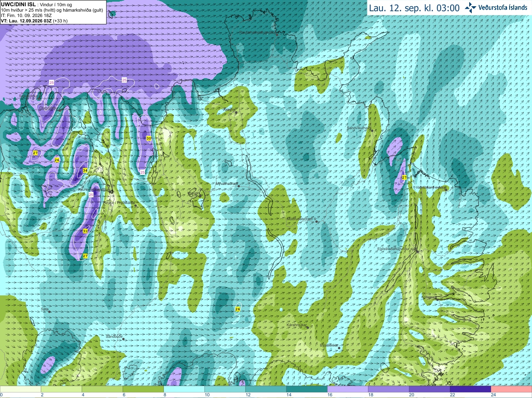
Task: Click the Sandbúðir station dot
Action: click(x=123, y=339)
